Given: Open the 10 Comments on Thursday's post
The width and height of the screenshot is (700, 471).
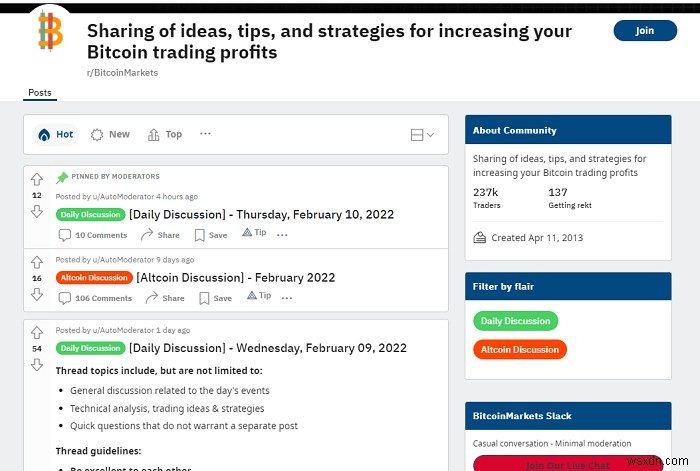Looking at the screenshot, I should (x=93, y=235).
